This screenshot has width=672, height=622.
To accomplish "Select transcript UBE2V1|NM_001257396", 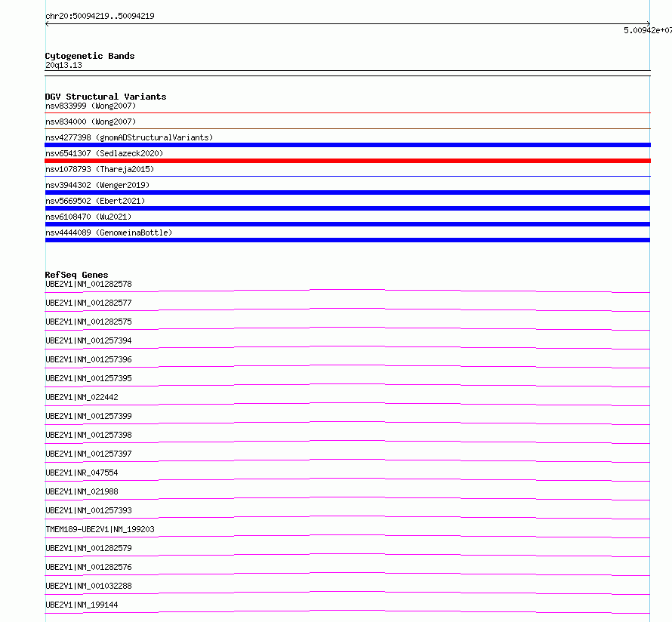I will tap(88, 359).
